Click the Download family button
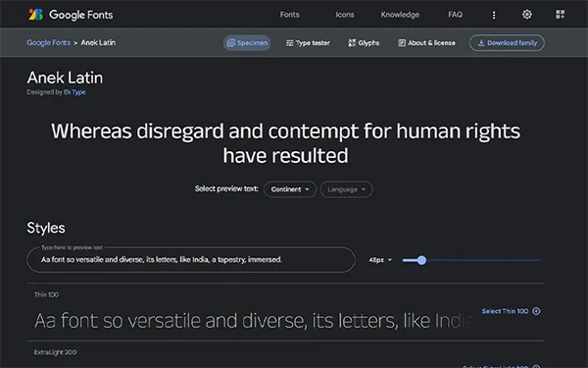Screen dimensions: 588x368 507,43
